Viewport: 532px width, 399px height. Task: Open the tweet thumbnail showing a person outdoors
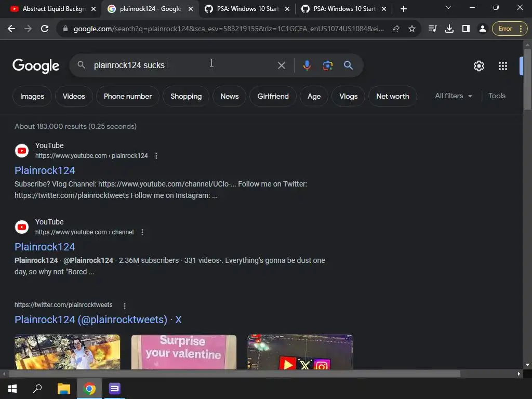[x=67, y=352]
